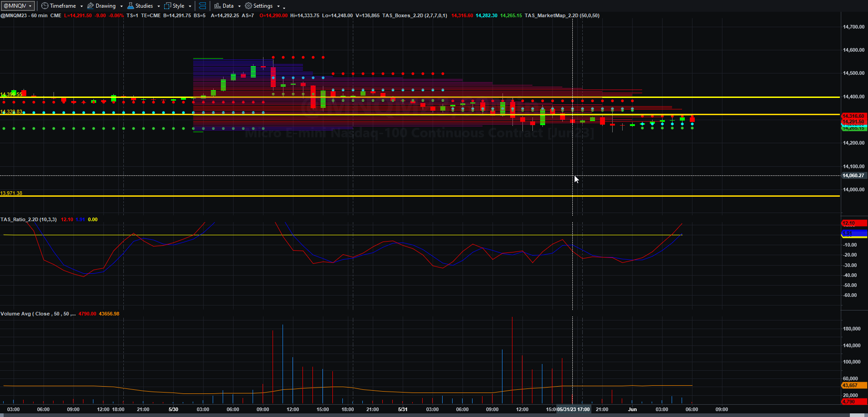
Task: Click the red 14,316.60 price axis tag
Action: [x=853, y=116]
